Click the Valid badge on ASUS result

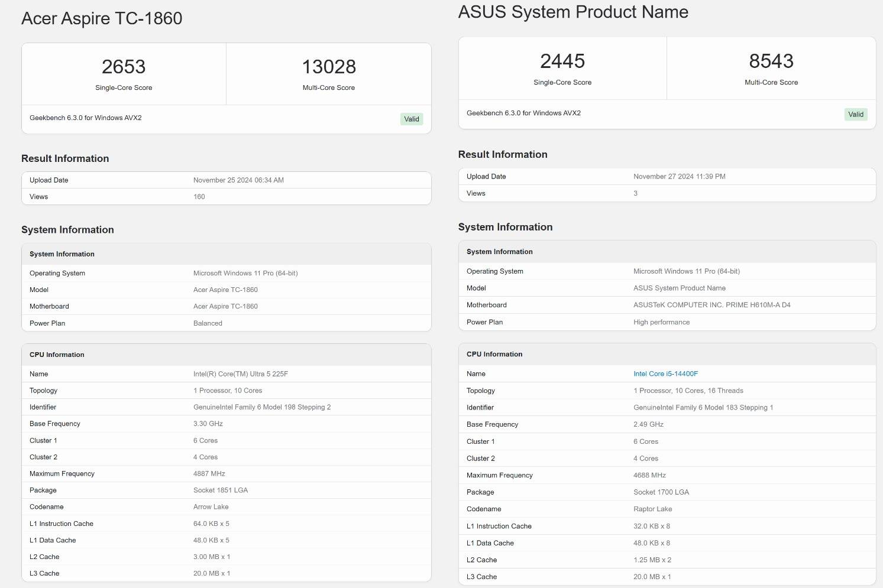(855, 114)
